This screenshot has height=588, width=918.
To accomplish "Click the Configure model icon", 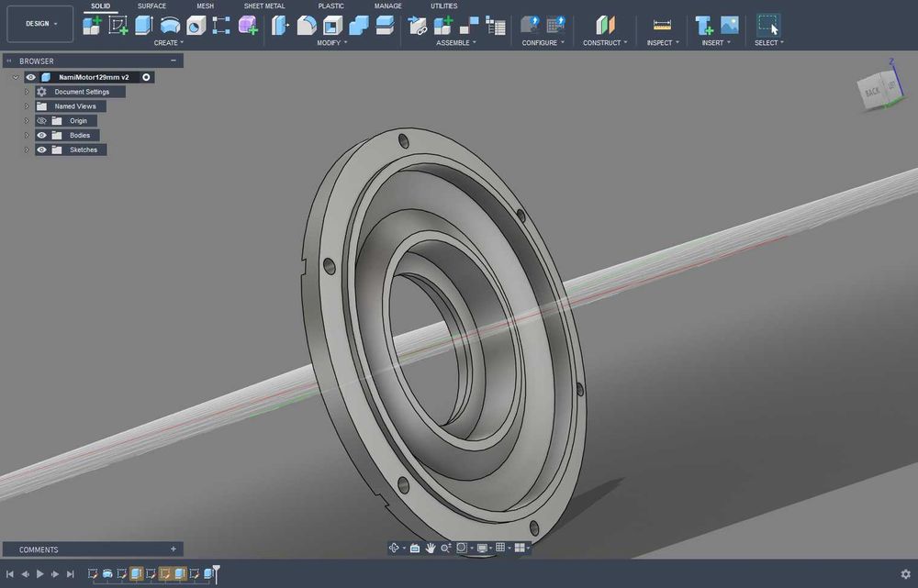I will [x=530, y=25].
